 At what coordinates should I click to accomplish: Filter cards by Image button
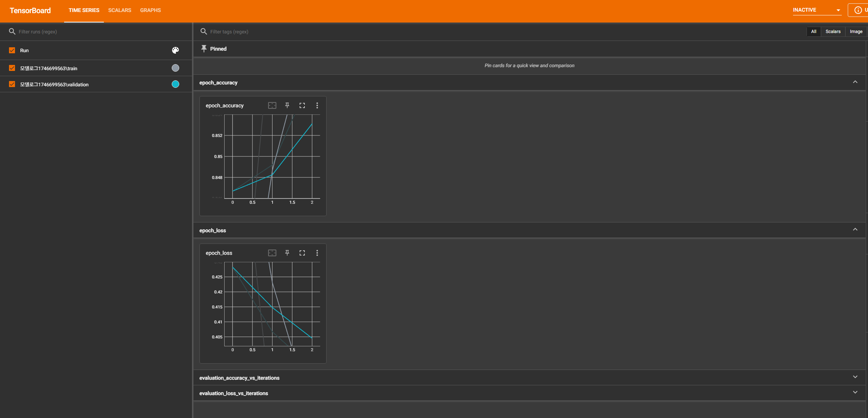point(856,32)
